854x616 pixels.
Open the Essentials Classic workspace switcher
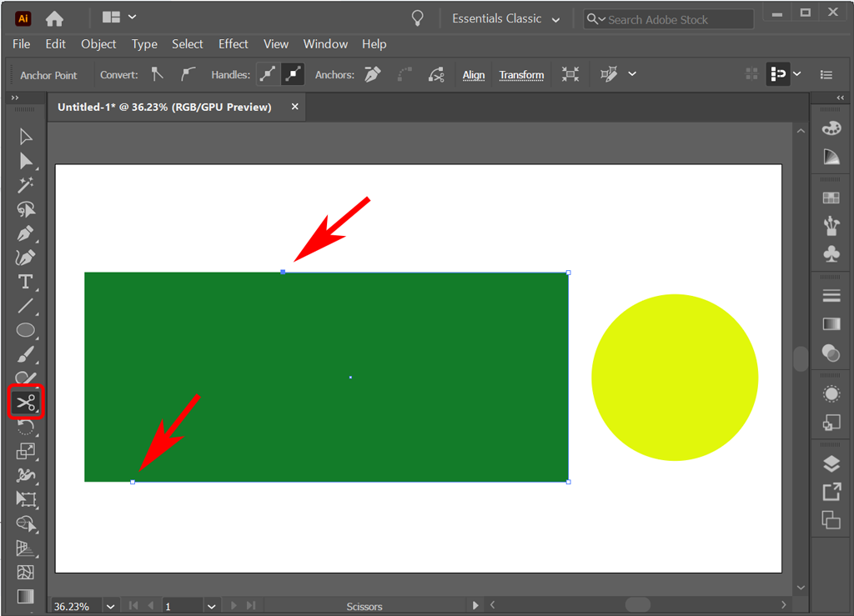pyautogui.click(x=505, y=18)
